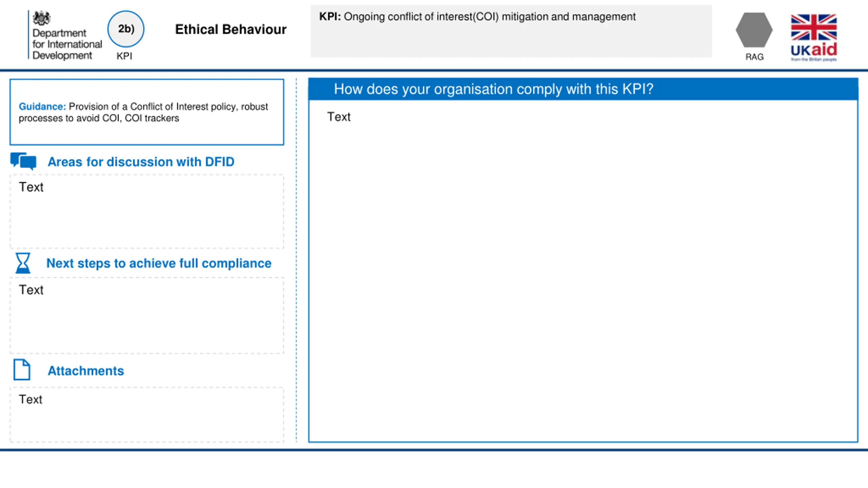Select the 'How does your organisation comply' header
The width and height of the screenshot is (868, 488).
(x=583, y=89)
